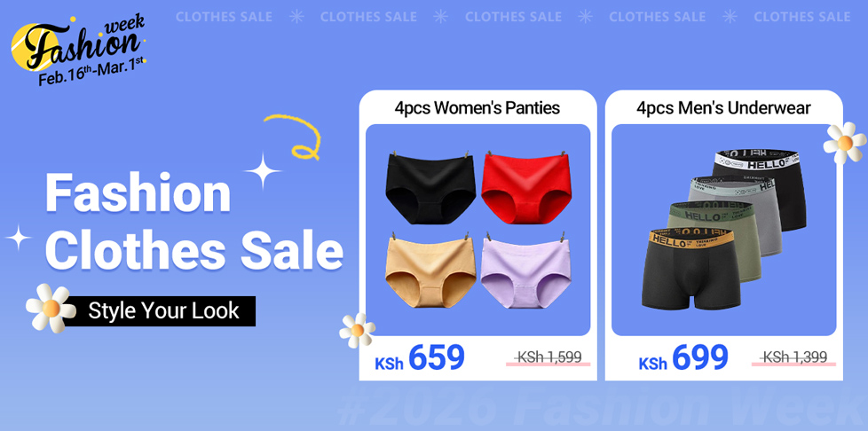This screenshot has height=431, width=868.
Task: Click the Fashion Clothes Sale headline
Action: tap(193, 222)
